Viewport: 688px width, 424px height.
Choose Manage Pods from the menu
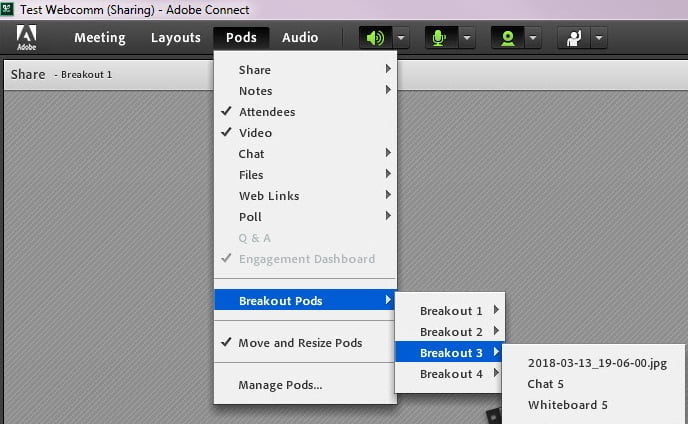coord(280,385)
